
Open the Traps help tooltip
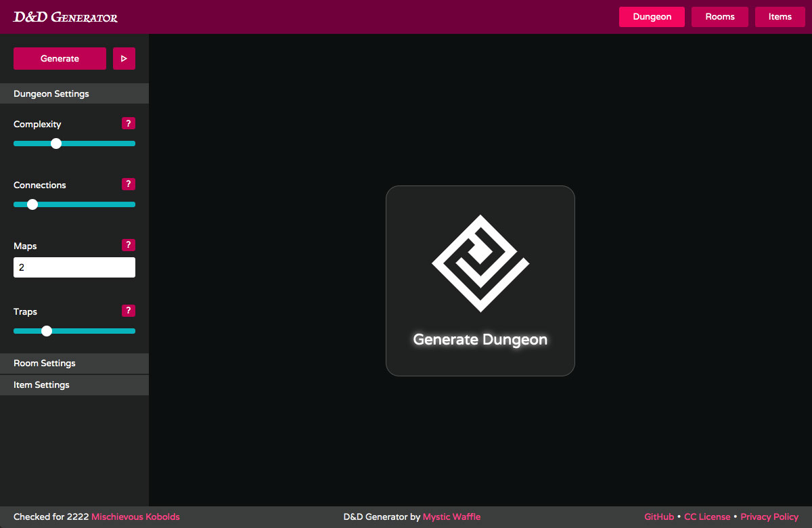pyautogui.click(x=128, y=310)
